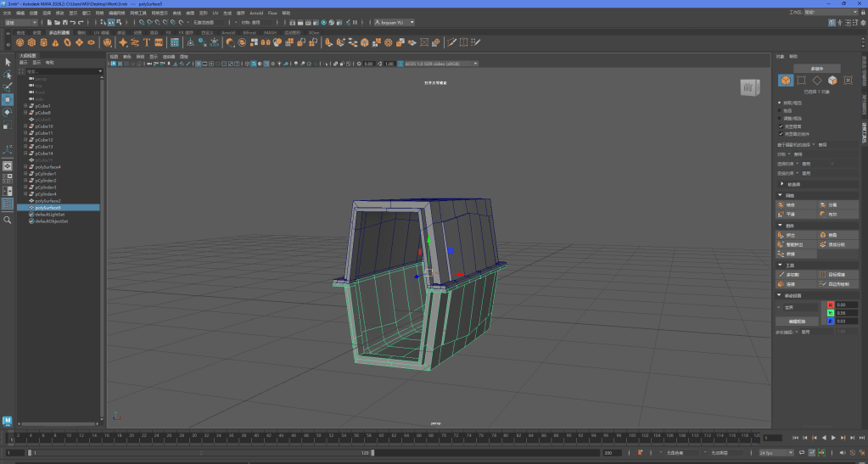Open the ACES 1.0 SDR-video color dropdown

440,64
